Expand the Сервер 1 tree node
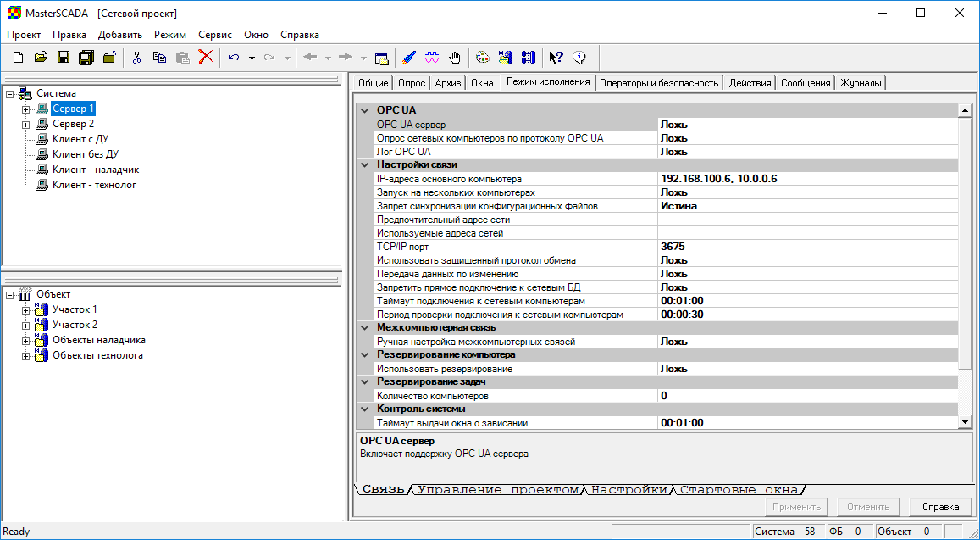Image resolution: width=980 pixels, height=540 pixels. coord(25,109)
